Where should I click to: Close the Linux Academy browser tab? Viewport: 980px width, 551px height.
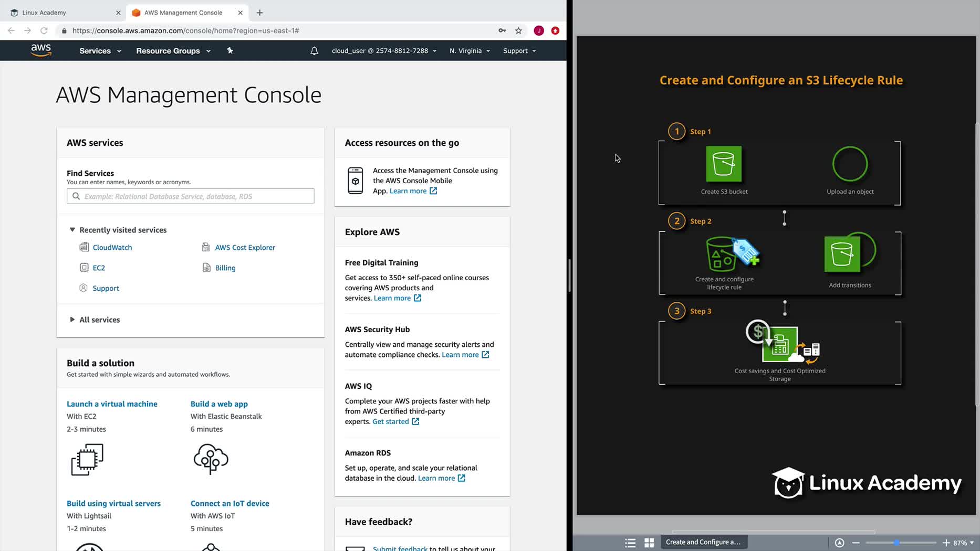[118, 13]
